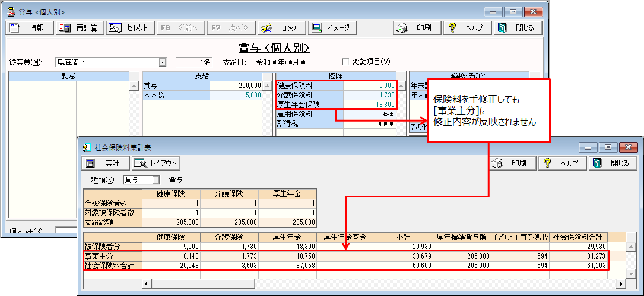Enable the 変動項目 checkbox

pos(346,62)
